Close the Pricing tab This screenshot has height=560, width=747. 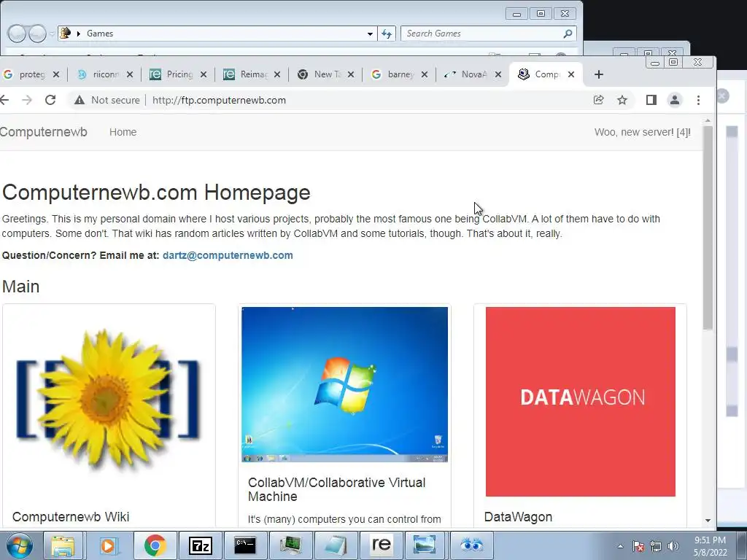pos(204,74)
